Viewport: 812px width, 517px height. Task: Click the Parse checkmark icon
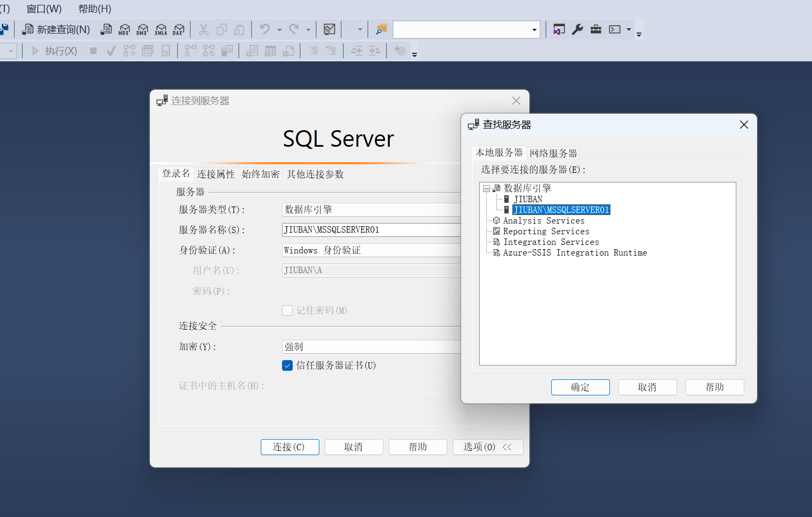point(111,51)
